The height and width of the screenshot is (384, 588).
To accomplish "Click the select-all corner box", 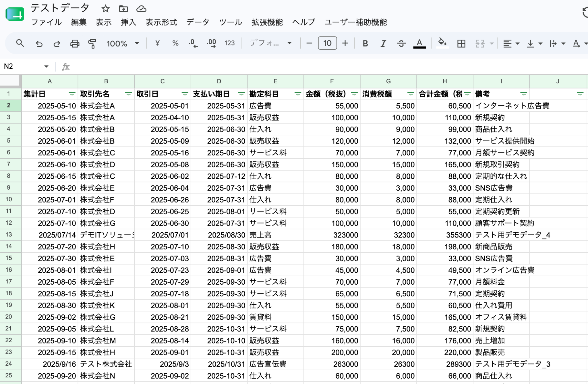I will [x=10, y=81].
